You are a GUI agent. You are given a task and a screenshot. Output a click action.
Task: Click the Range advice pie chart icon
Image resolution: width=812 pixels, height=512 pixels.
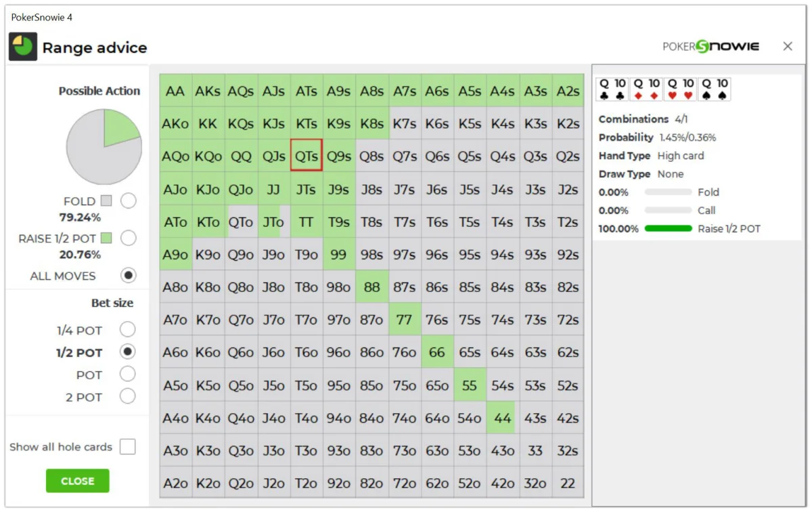click(23, 47)
